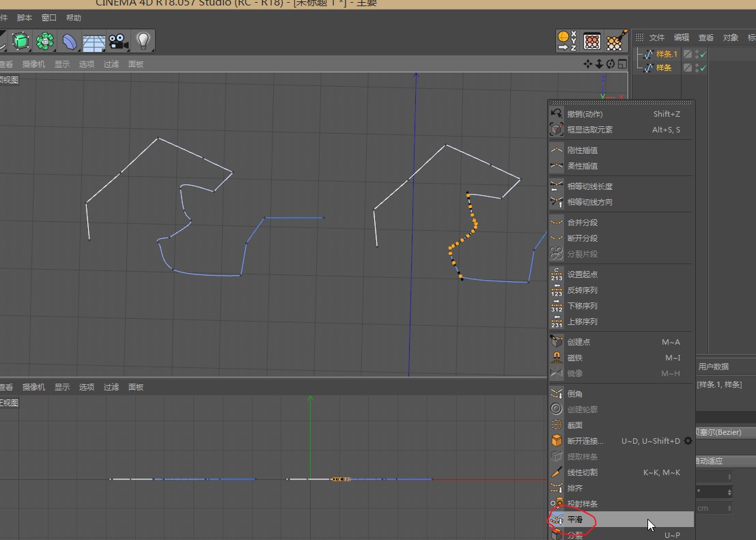Switch to the 用户数据 tab
Screen dimensions: 756x540
[x=714, y=367]
